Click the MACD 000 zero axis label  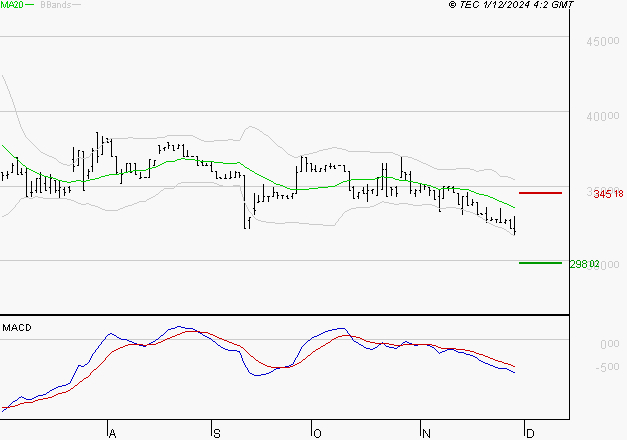click(609, 344)
